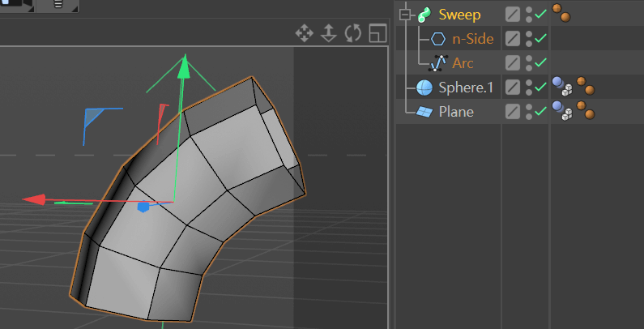Toggle the Arc enable checkmark
The height and width of the screenshot is (329, 644).
click(541, 63)
